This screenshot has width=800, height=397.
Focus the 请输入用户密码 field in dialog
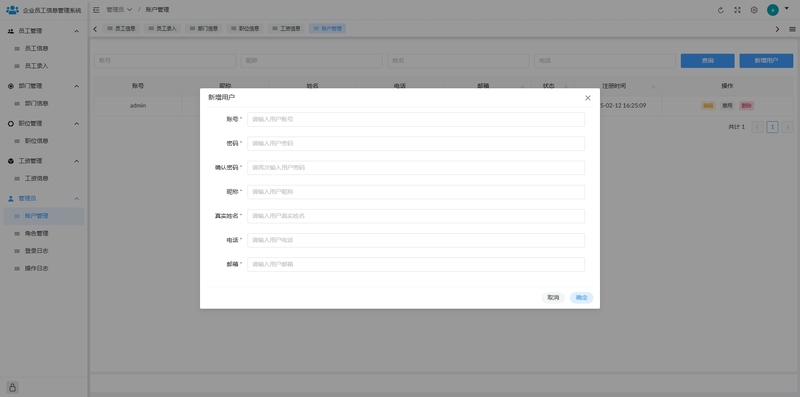tap(416, 144)
